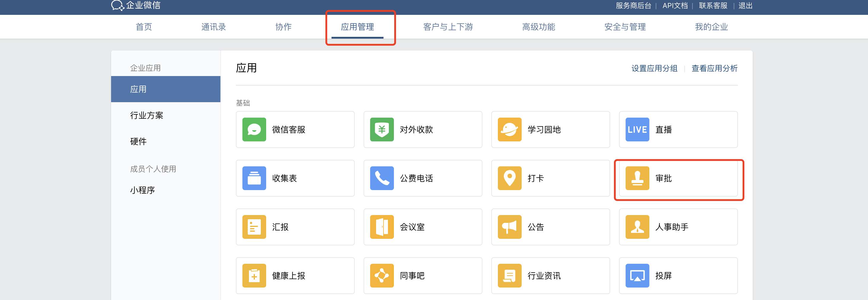The image size is (868, 300).
Task: Click the 公费电话 phone icon
Action: 382,178
